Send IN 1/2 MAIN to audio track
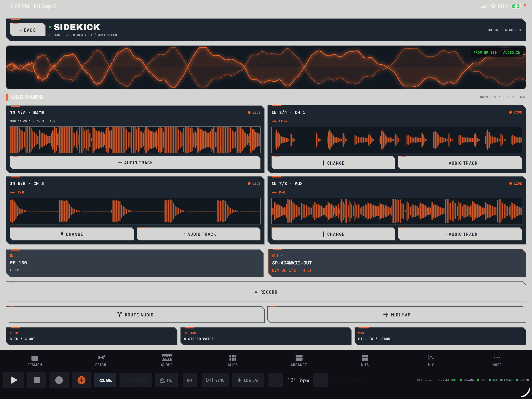This screenshot has height=399, width=532. click(x=135, y=163)
